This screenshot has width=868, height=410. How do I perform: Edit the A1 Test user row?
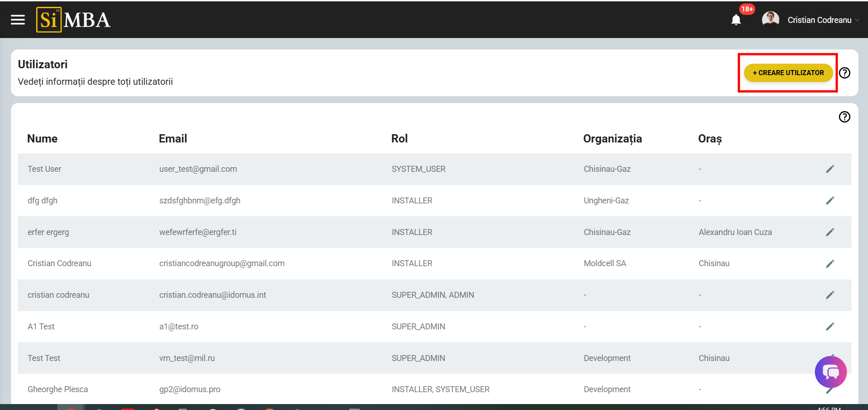(830, 327)
